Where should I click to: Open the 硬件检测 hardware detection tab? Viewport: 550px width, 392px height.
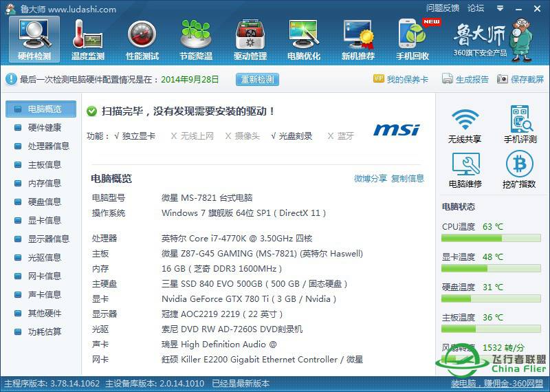point(34,39)
